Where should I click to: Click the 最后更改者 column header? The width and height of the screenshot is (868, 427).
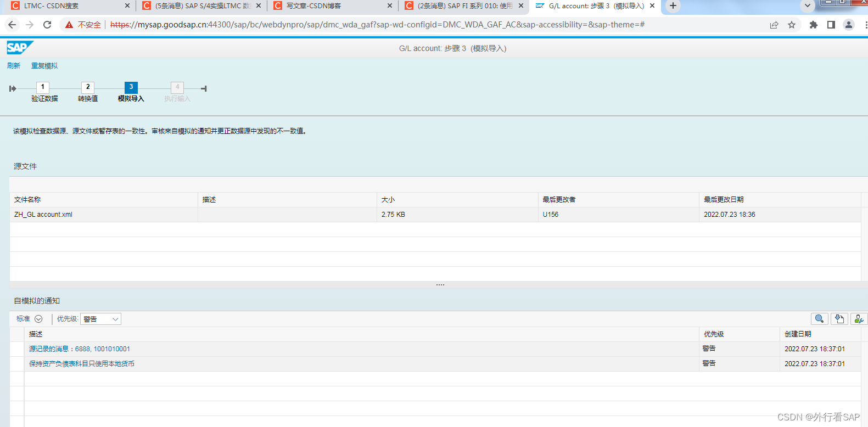[619, 200]
